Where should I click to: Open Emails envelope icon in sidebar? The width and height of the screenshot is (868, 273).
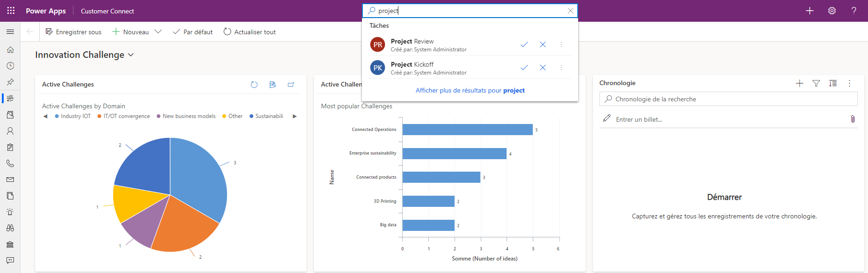click(x=10, y=180)
